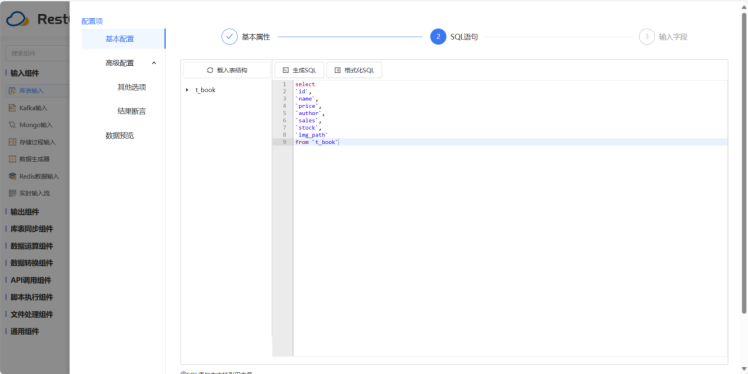The height and width of the screenshot is (374, 748).
Task: Click step 2 SQL语句 circle
Action: point(438,37)
